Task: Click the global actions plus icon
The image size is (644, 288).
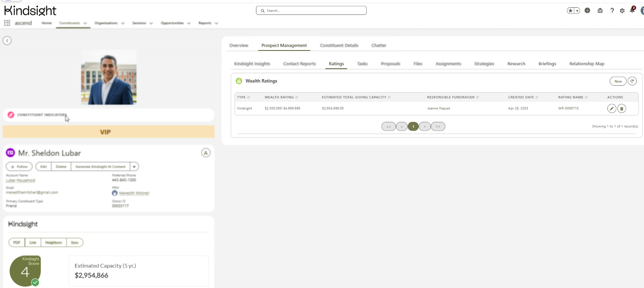Action: (587, 10)
